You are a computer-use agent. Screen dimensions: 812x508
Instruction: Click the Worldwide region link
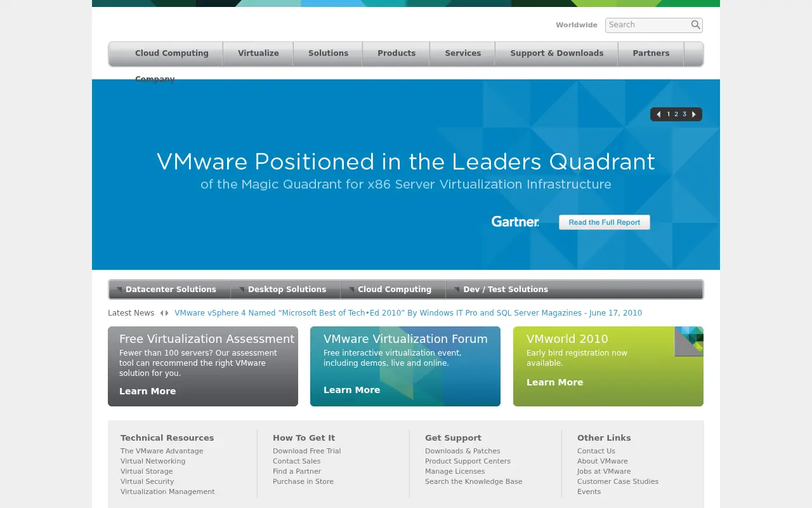click(x=577, y=25)
